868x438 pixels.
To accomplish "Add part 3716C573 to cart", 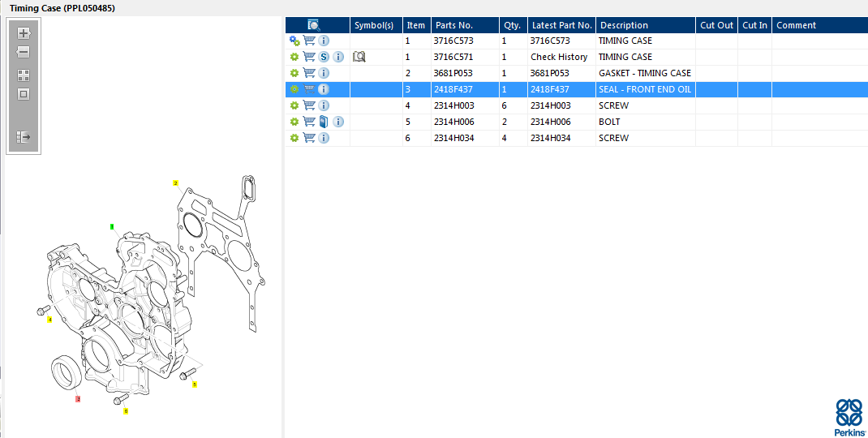I will pyautogui.click(x=309, y=41).
